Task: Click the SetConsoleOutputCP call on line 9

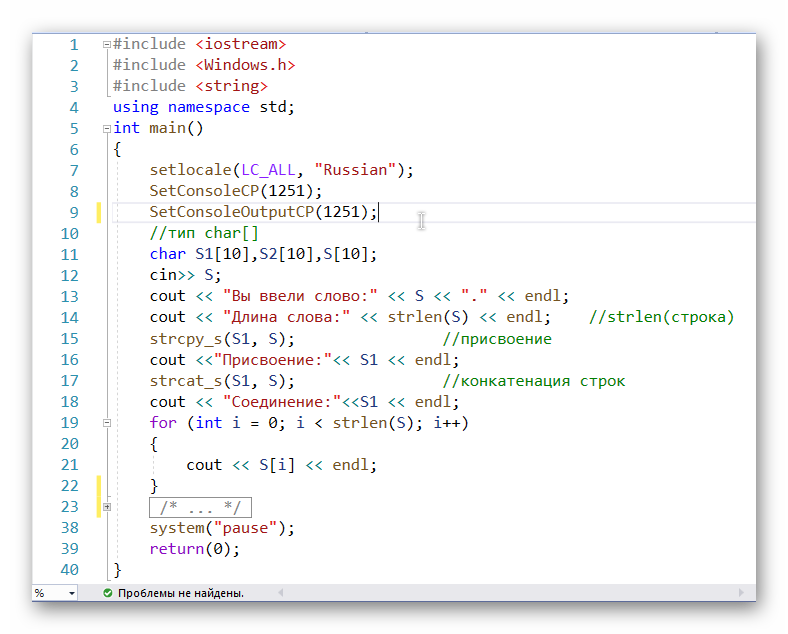Action: click(x=231, y=212)
